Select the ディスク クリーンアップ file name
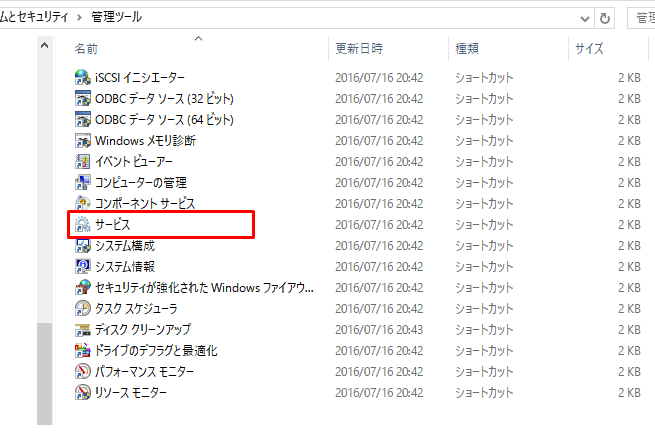 tap(143, 329)
